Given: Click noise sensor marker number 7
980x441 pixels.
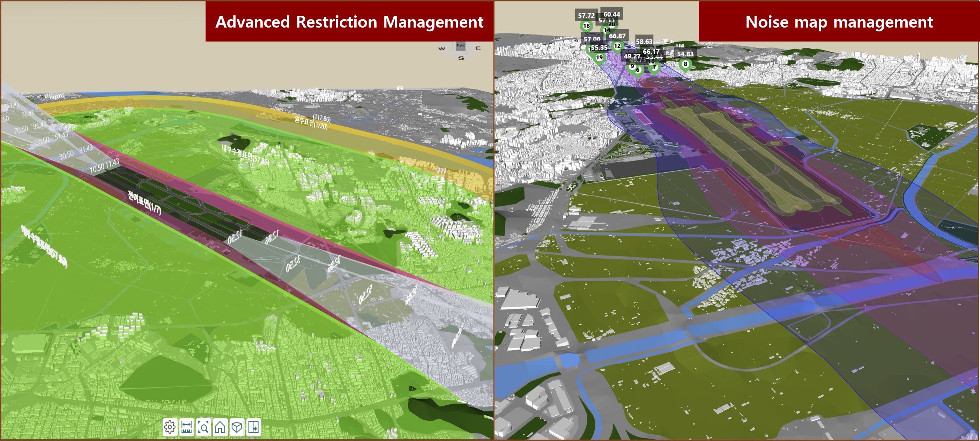Looking at the screenshot, I should tap(654, 67).
